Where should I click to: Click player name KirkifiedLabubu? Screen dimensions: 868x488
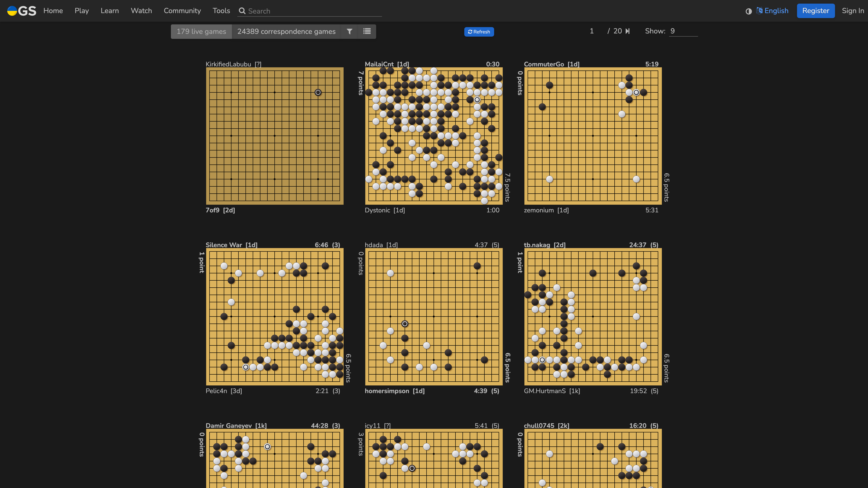coord(229,64)
